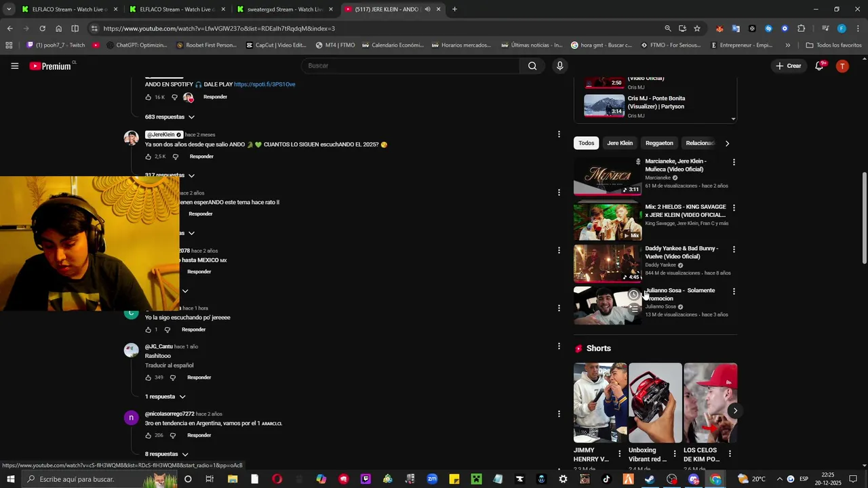
Task: Like the JereKlein pinned comment with 16 K
Action: [x=148, y=97]
